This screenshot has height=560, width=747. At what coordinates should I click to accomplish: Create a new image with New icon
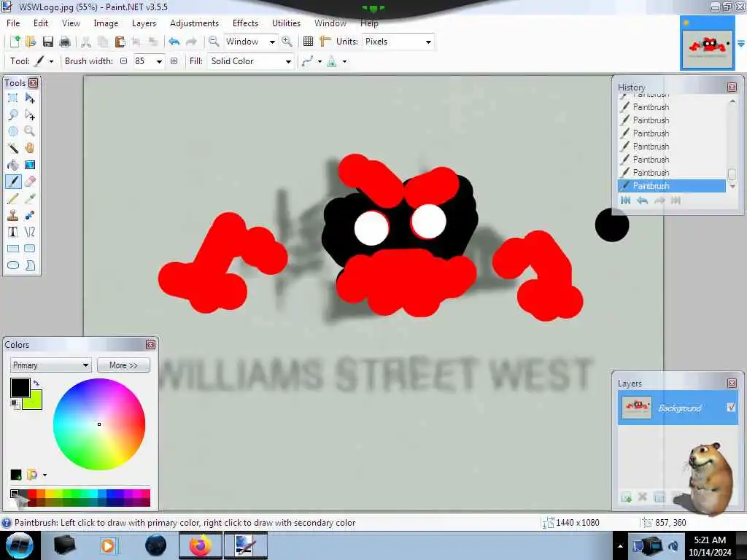pos(15,42)
